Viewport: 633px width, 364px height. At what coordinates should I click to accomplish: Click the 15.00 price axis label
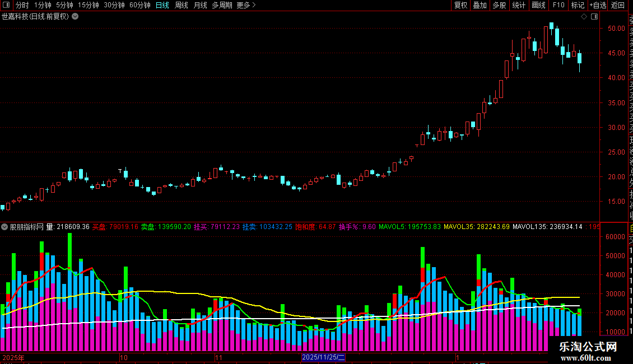click(x=616, y=202)
